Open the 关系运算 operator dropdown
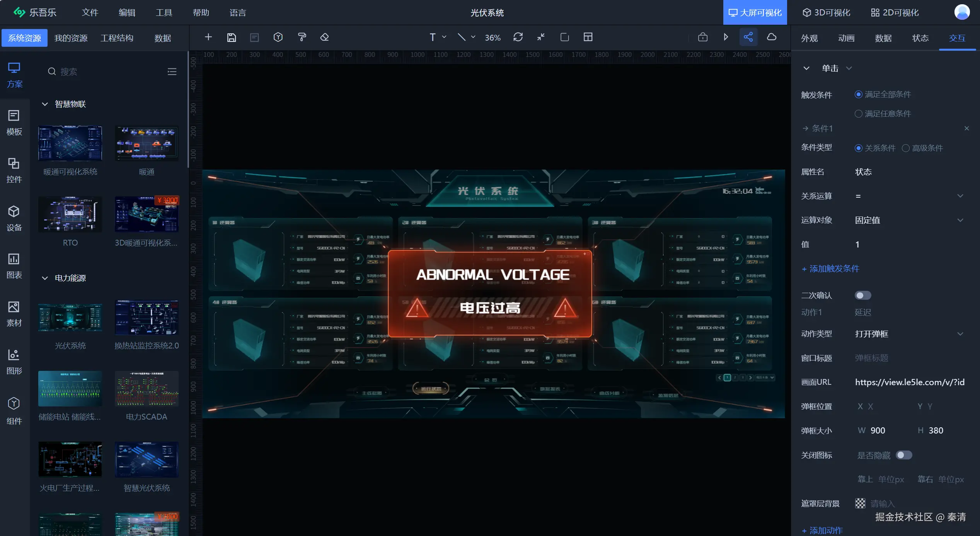The height and width of the screenshot is (536, 980). click(x=908, y=196)
